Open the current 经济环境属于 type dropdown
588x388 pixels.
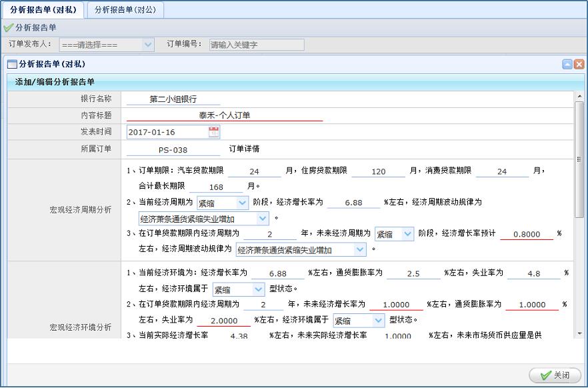click(x=239, y=289)
